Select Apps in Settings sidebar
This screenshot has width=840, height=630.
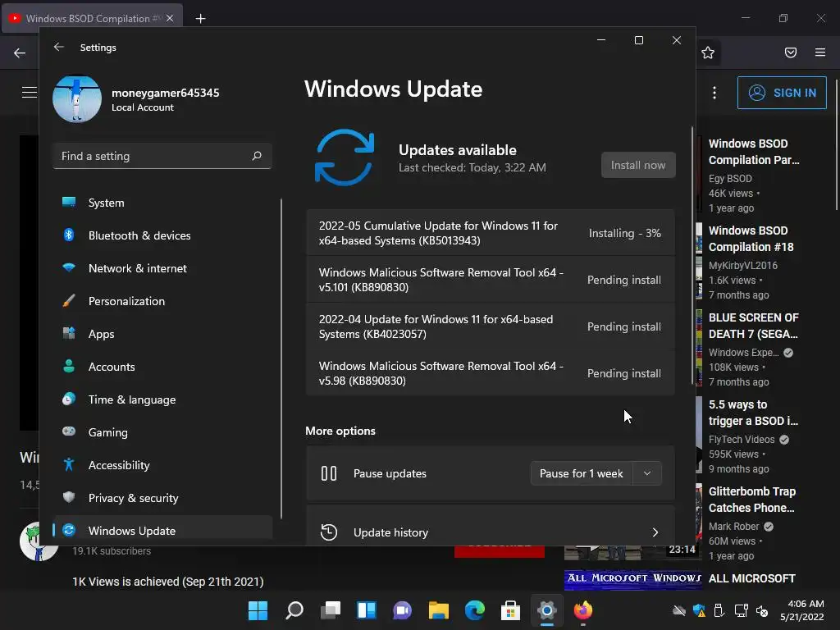pyautogui.click(x=163, y=334)
